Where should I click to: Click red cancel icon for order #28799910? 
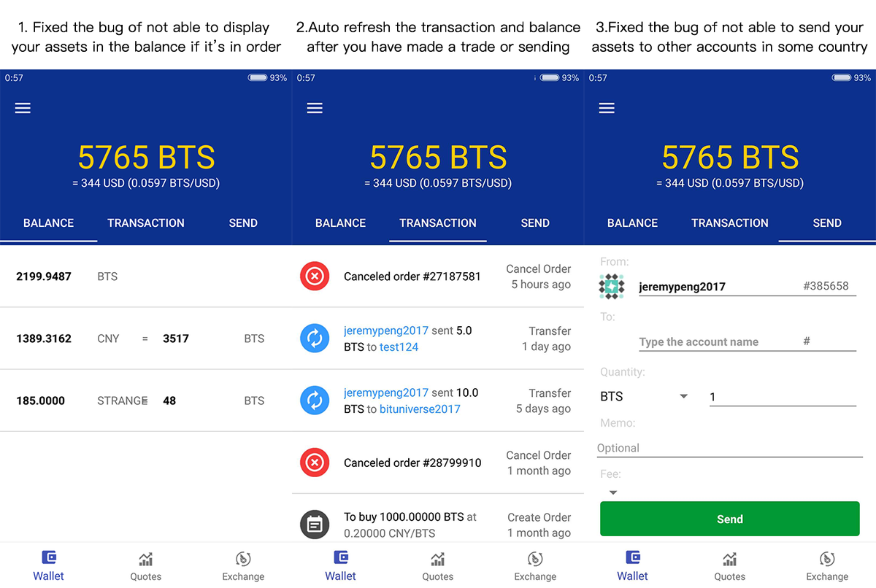coord(315,463)
